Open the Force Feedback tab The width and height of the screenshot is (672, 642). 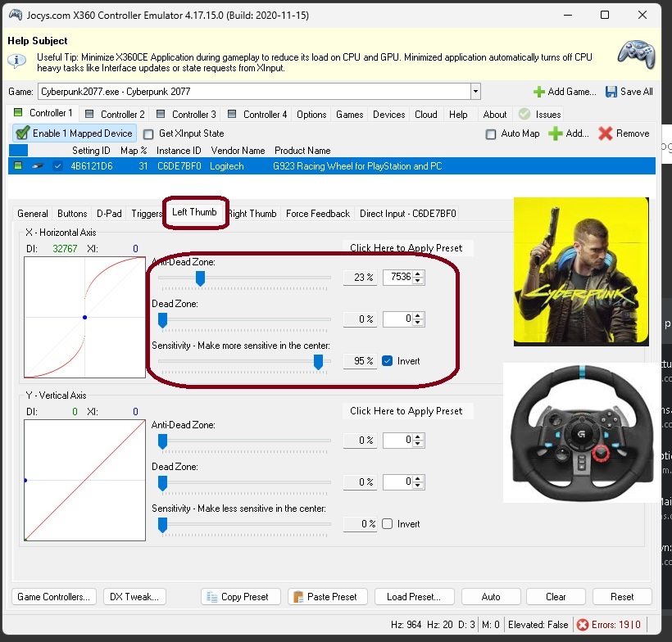(318, 214)
